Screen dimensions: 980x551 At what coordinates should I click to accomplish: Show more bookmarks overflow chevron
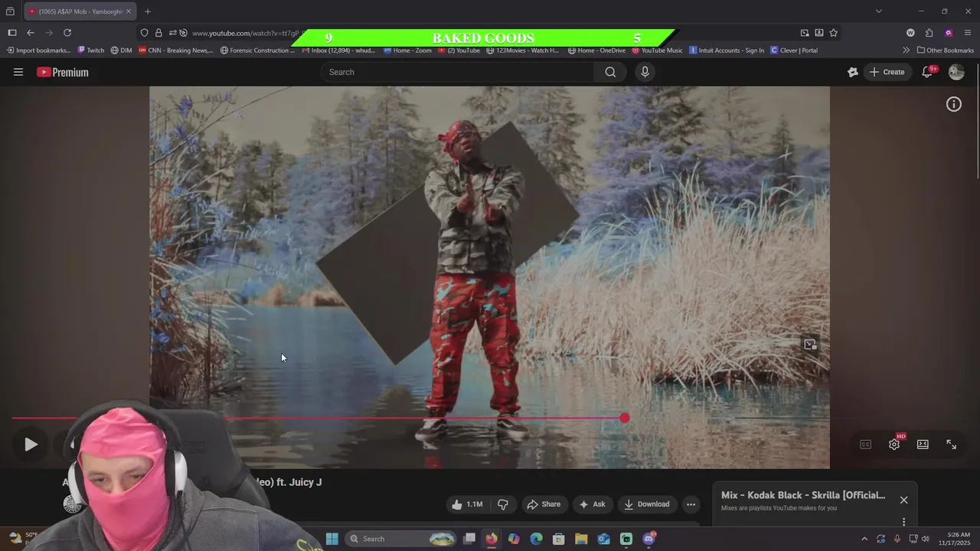pos(906,51)
